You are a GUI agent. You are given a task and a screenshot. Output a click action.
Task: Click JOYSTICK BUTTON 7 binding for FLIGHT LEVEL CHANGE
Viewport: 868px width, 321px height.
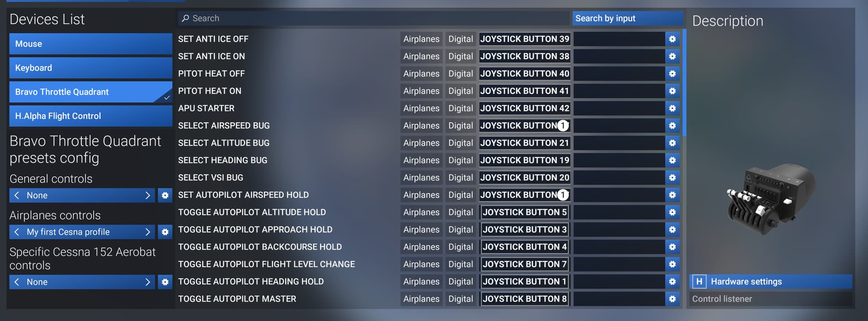pos(525,264)
